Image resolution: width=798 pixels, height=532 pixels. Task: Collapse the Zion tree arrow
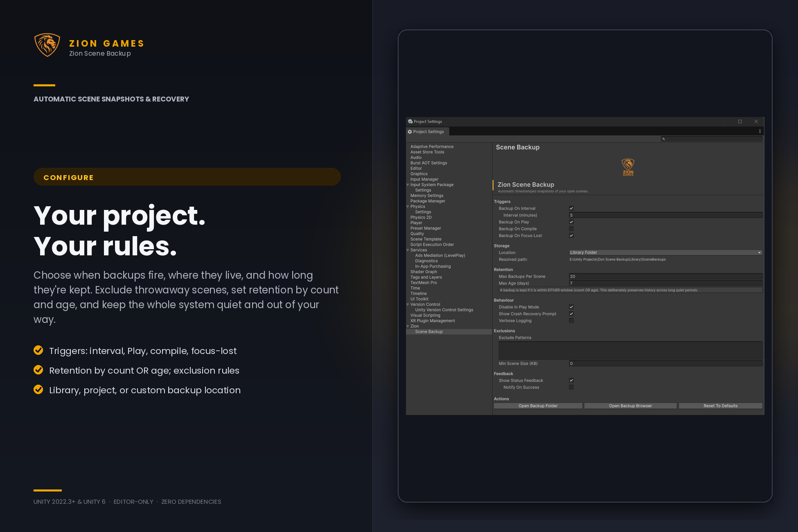click(x=408, y=326)
